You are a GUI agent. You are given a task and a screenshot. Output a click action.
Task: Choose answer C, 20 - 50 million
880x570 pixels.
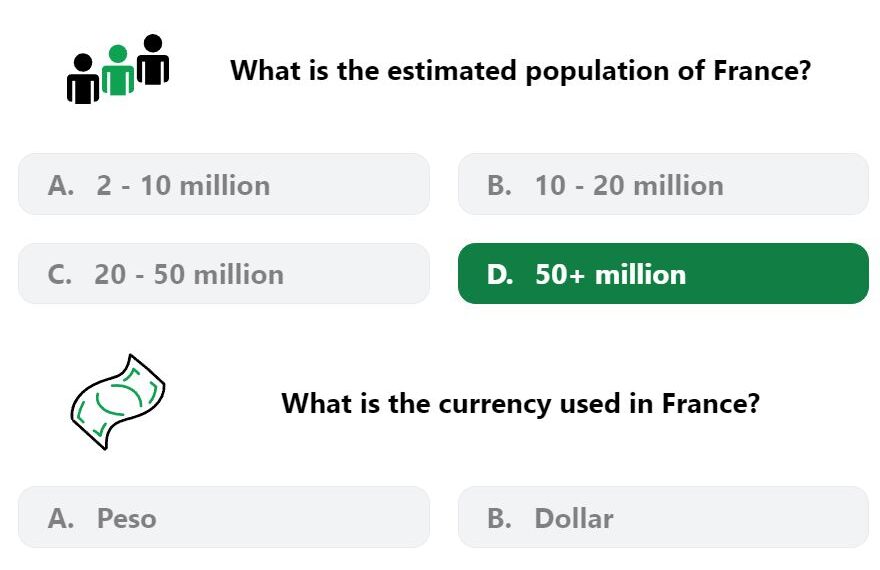click(x=224, y=274)
